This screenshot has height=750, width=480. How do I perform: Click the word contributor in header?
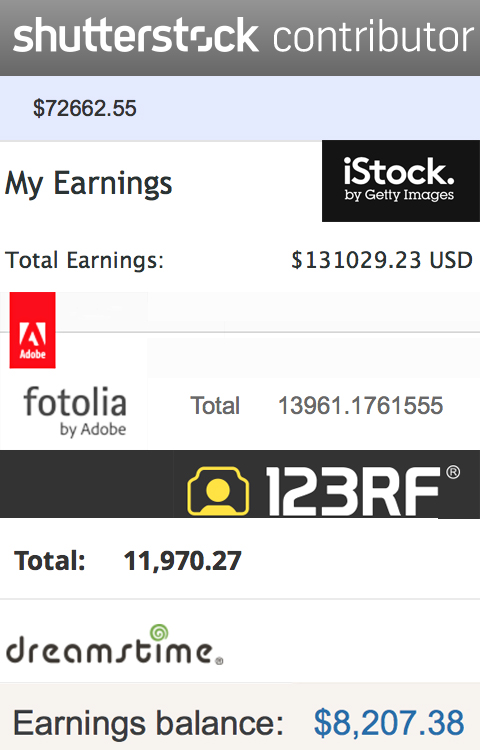point(373,36)
